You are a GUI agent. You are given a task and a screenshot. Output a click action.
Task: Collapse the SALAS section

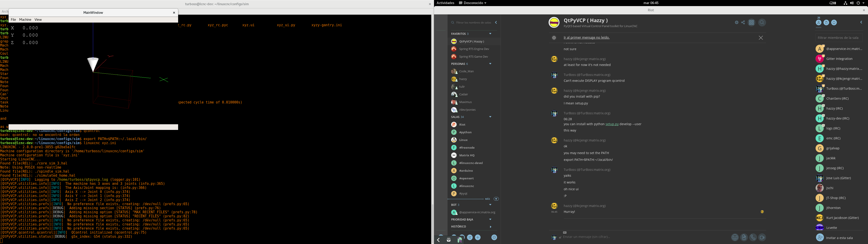click(x=490, y=117)
